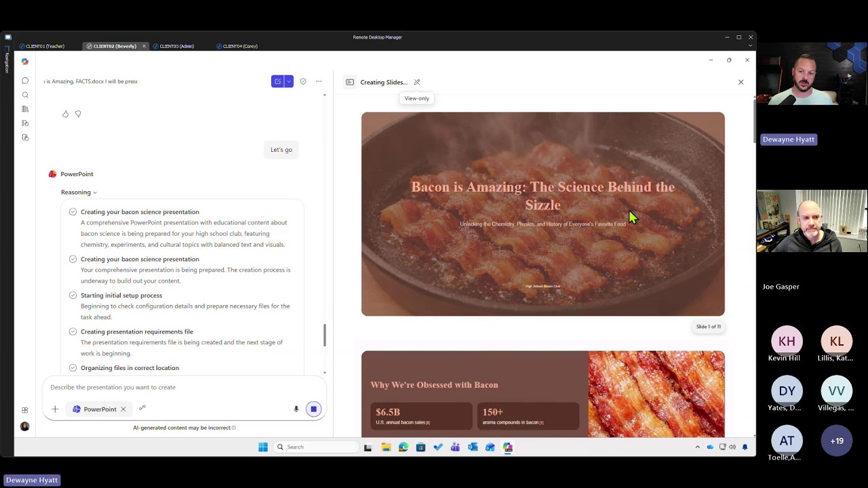This screenshot has width=868, height=488.
Task: Click the new chat compose button
Action: click(277, 81)
